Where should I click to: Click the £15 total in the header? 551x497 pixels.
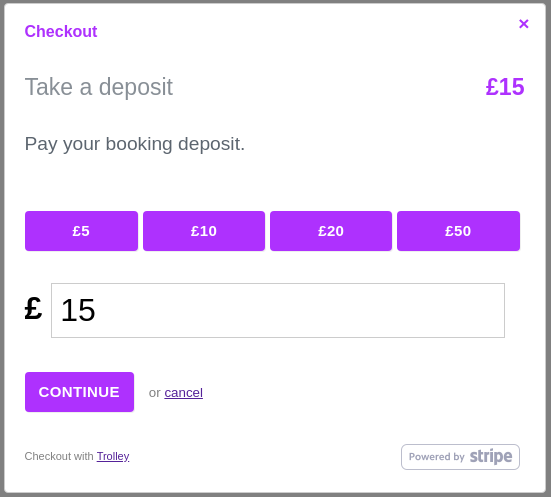click(505, 86)
